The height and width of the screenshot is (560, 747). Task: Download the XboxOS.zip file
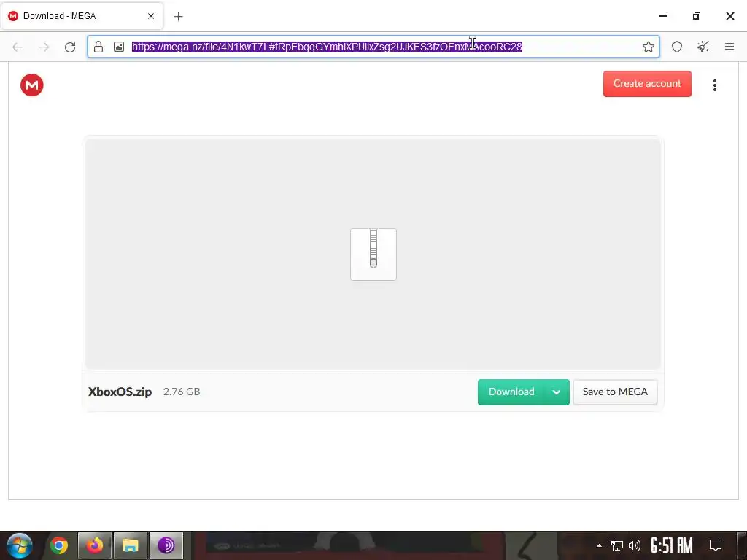click(x=511, y=392)
